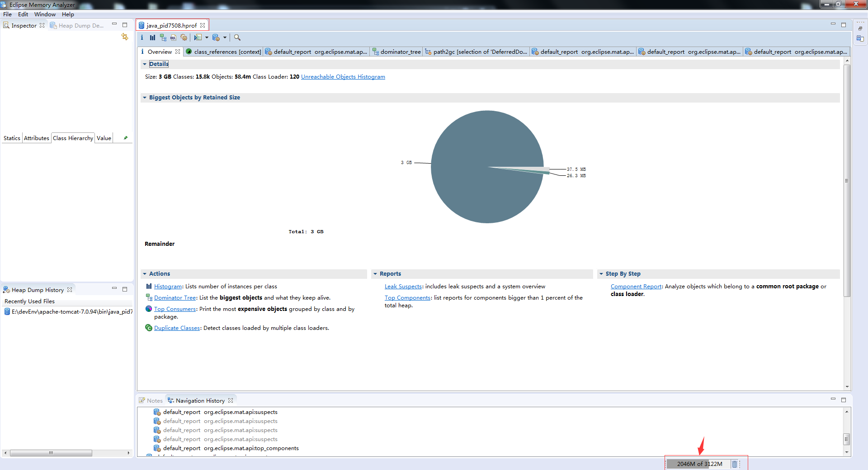Click the delete heap dump trash icon
This screenshot has height=470, width=868.
click(735, 464)
